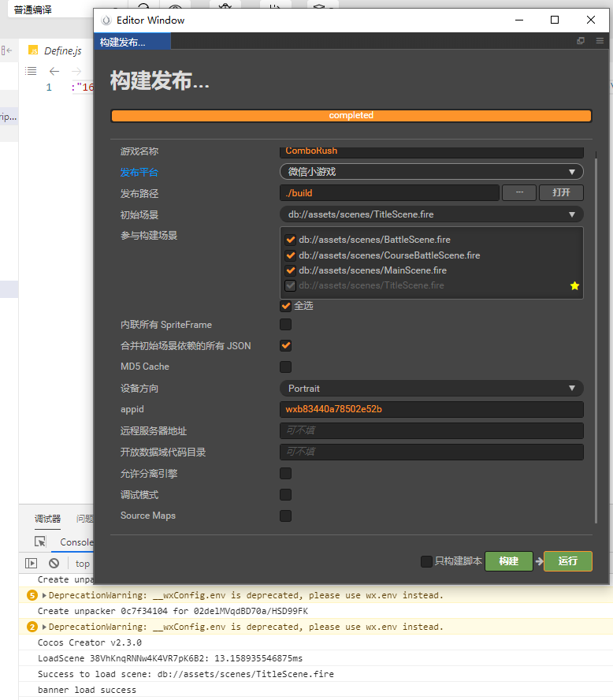The image size is (613, 700).
Task: Click the yellow star beside TitleScene.fire
Action: 574,285
